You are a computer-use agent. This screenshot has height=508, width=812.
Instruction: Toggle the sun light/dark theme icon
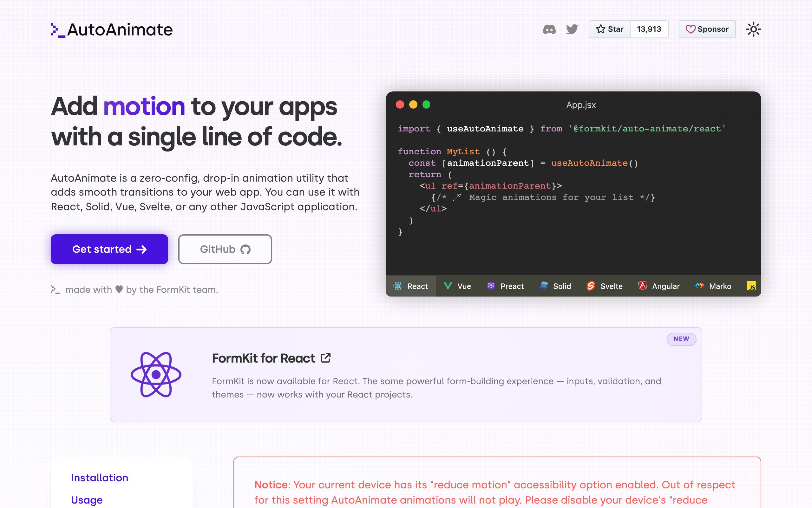753,29
